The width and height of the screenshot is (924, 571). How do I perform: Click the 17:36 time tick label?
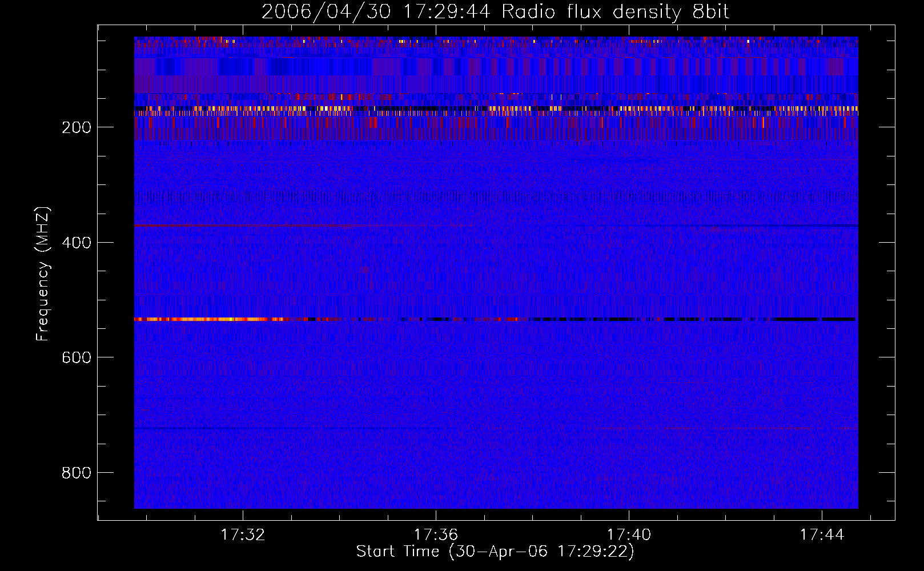[x=436, y=534]
